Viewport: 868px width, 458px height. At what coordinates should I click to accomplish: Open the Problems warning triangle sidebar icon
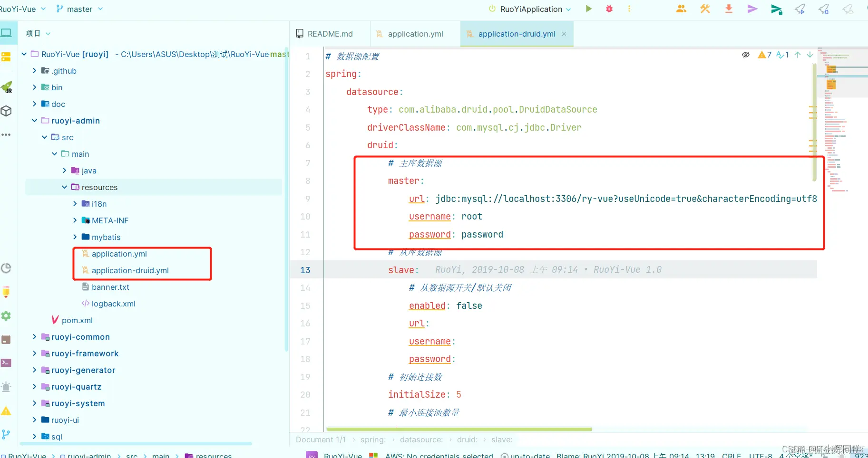pyautogui.click(x=6, y=411)
